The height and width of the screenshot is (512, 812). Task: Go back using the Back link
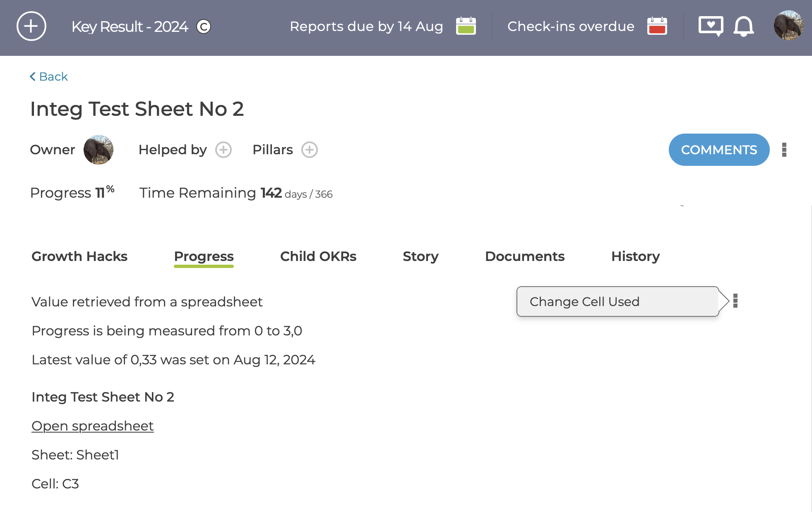coord(49,77)
